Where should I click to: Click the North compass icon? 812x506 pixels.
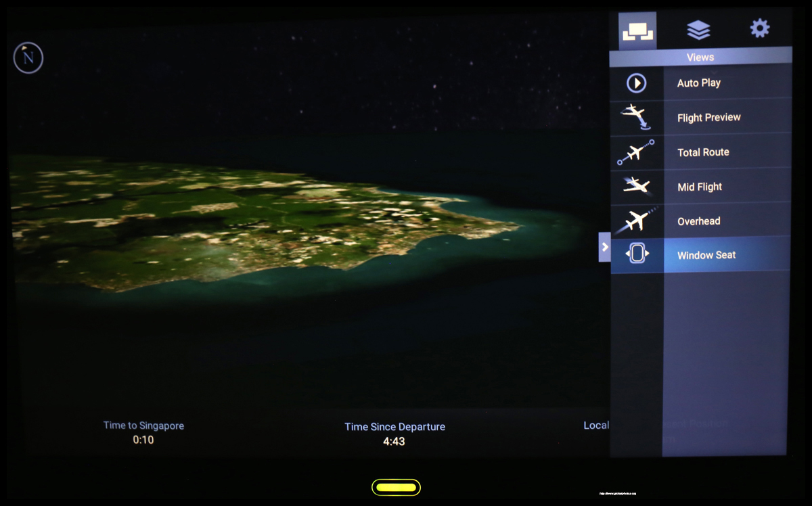pyautogui.click(x=28, y=58)
